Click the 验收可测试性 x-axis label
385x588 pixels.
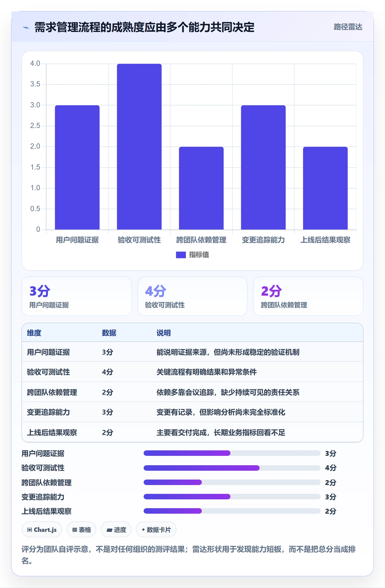click(x=139, y=240)
